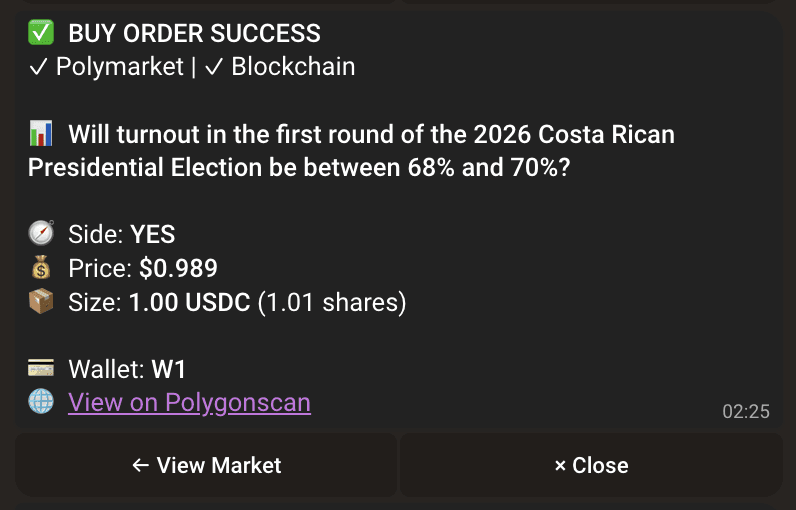This screenshot has height=510, width=796.
Task: Click the green checkmark success icon
Action: (x=41, y=33)
